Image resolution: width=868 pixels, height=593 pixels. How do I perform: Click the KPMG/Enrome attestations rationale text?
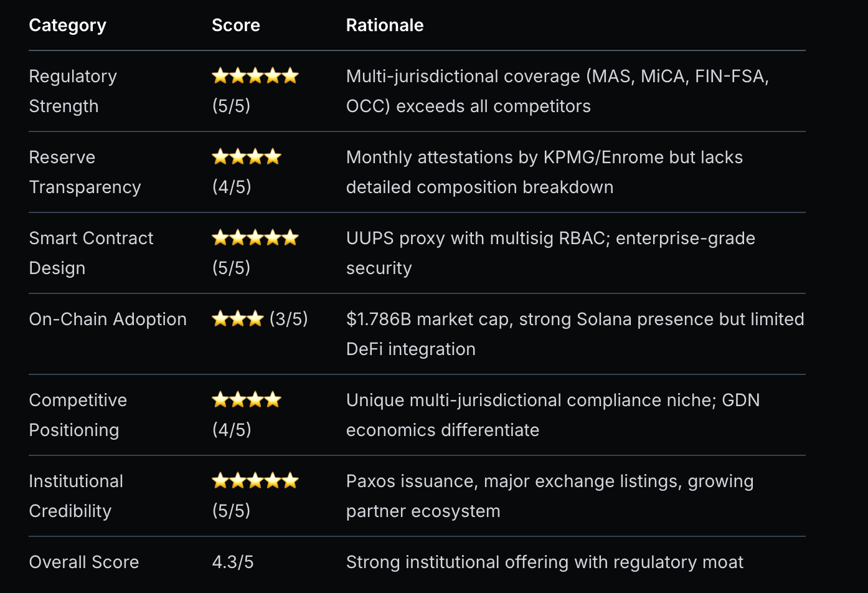[x=544, y=172]
